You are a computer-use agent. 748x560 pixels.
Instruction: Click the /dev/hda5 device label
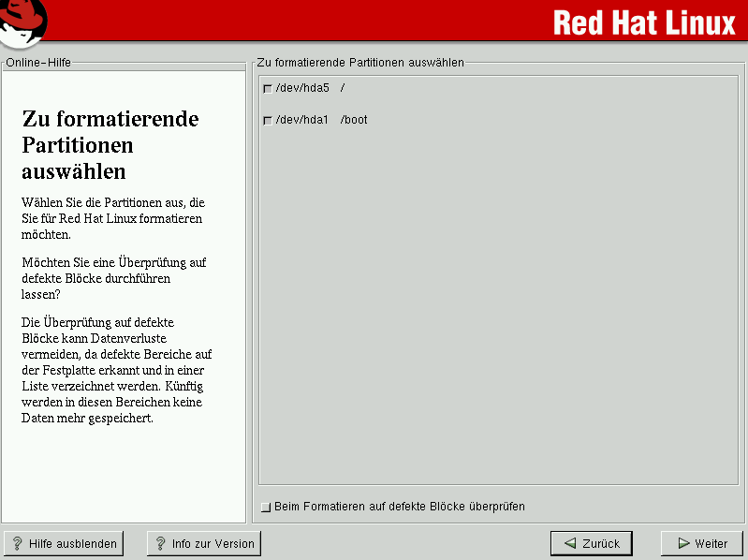pyautogui.click(x=302, y=88)
